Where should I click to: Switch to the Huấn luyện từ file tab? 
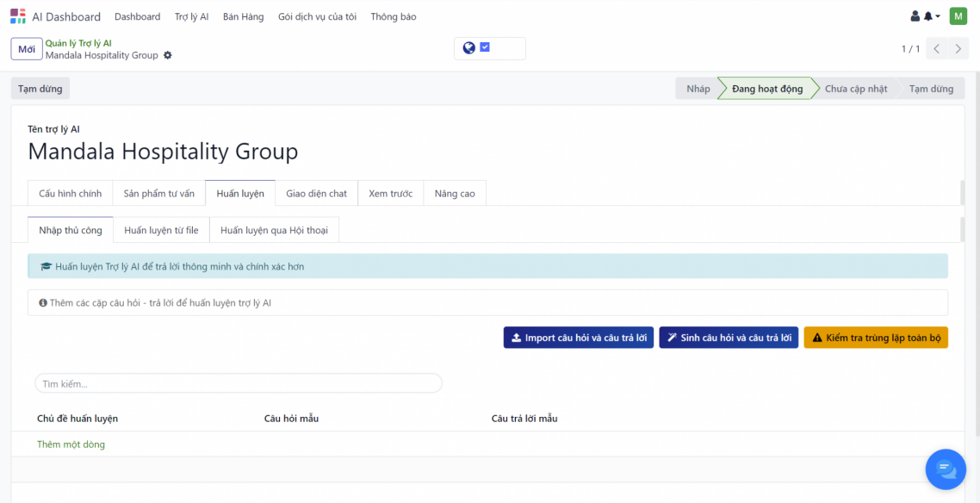(x=161, y=230)
